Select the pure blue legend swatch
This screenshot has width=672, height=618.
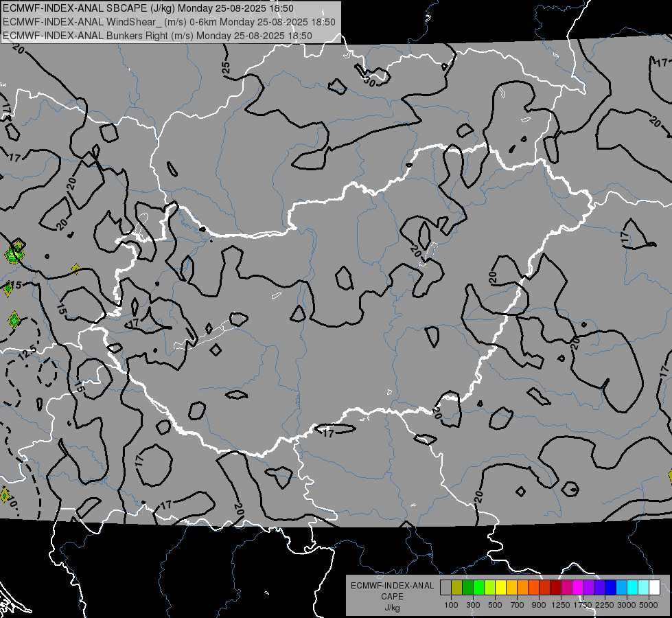611,588
